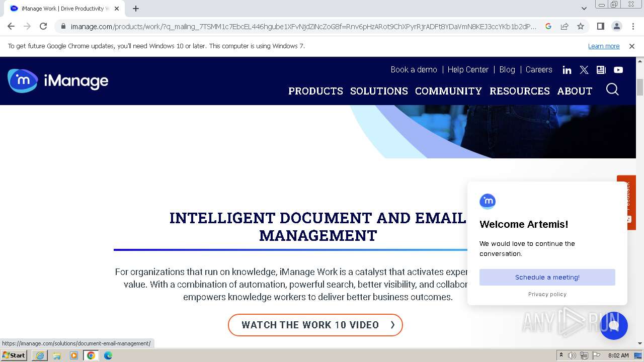This screenshot has width=644, height=362.
Task: Close the iManage Work tab
Action: [x=117, y=9]
